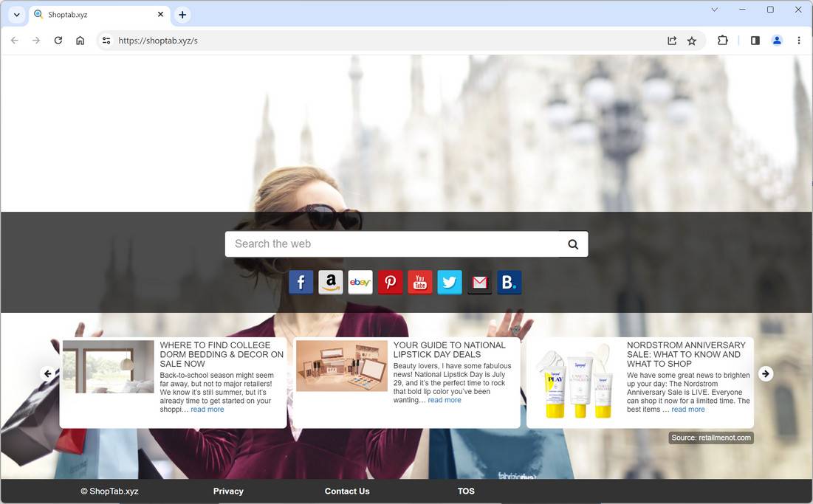This screenshot has width=813, height=504.
Task: Advance the carousel with the right arrow
Action: point(766,373)
